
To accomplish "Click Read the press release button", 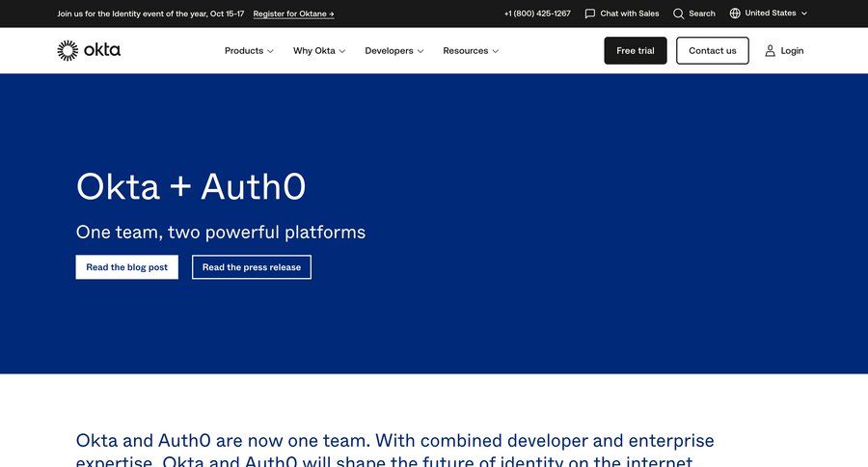I will (252, 267).
